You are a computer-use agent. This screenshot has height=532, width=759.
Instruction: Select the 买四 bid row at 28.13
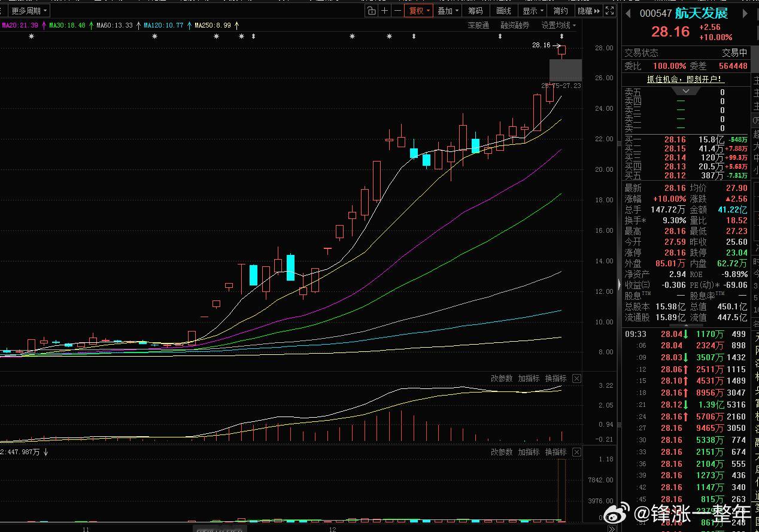(685, 166)
